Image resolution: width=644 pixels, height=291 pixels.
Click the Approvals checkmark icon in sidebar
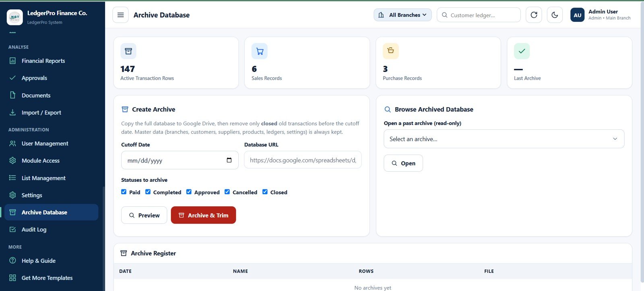pyautogui.click(x=12, y=78)
